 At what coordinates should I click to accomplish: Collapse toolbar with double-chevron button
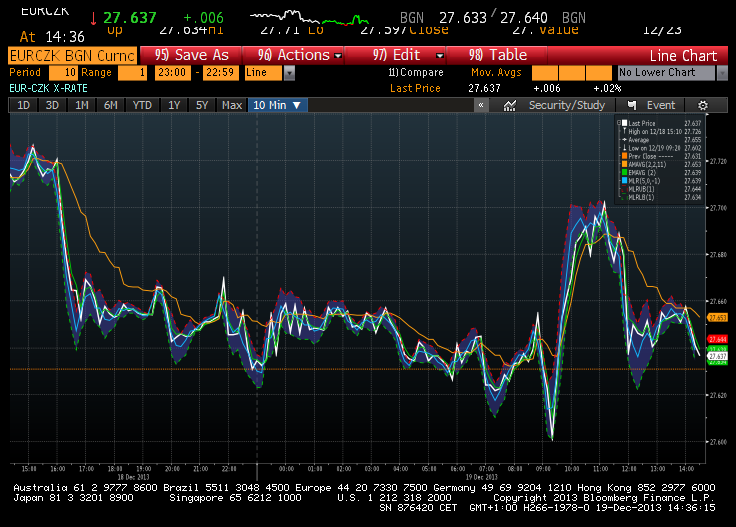point(481,105)
